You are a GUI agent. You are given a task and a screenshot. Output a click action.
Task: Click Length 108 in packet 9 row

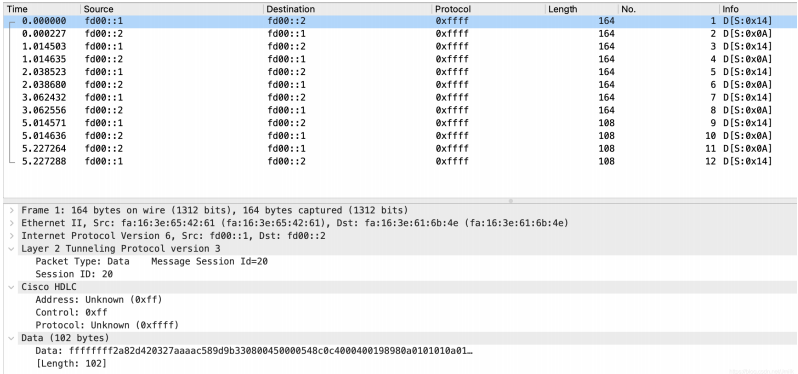tap(606, 123)
